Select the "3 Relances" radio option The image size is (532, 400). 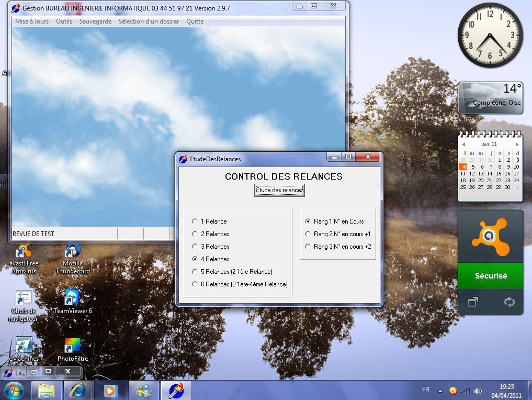[195, 247]
